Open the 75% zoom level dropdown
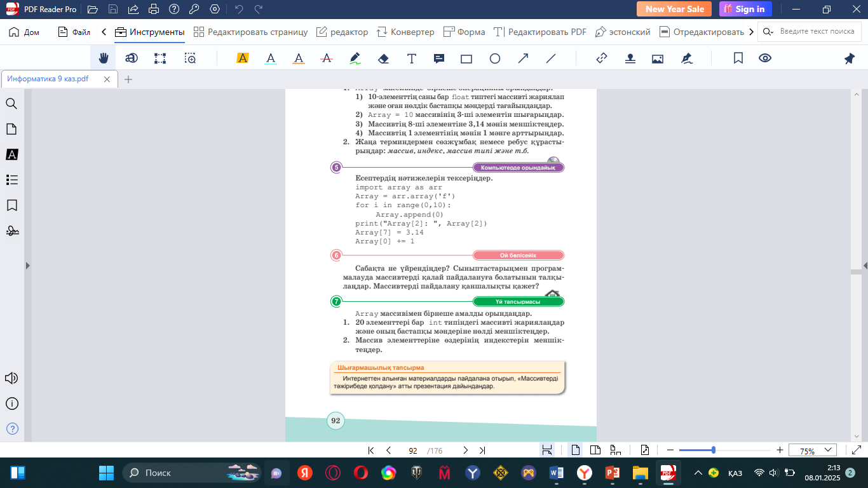868x488 pixels. tap(812, 451)
